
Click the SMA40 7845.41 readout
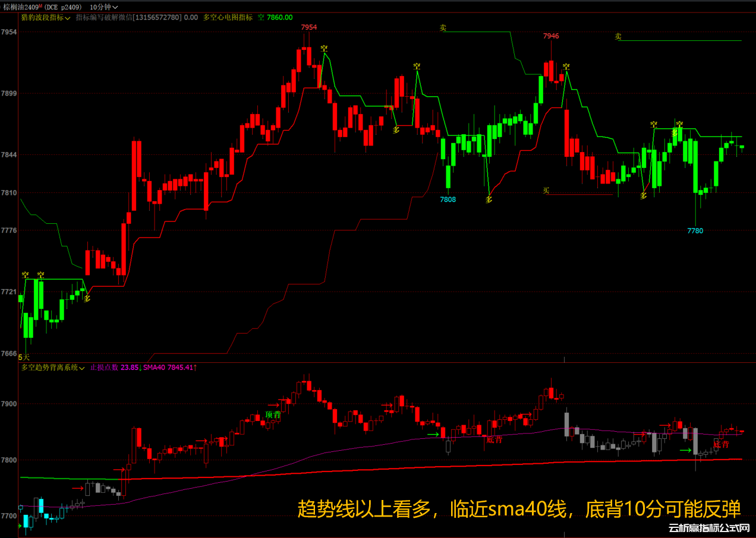click(x=170, y=368)
